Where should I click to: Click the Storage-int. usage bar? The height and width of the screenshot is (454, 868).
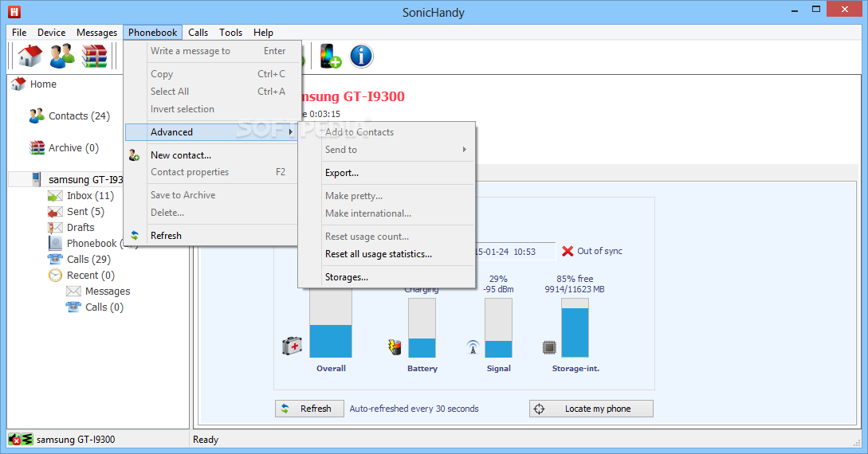pos(575,328)
